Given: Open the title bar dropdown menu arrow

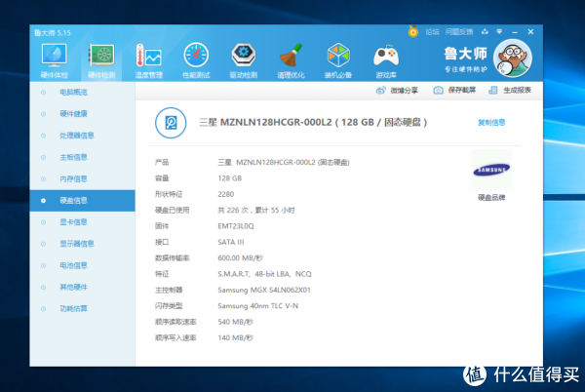Looking at the screenshot, I should pos(499,32).
